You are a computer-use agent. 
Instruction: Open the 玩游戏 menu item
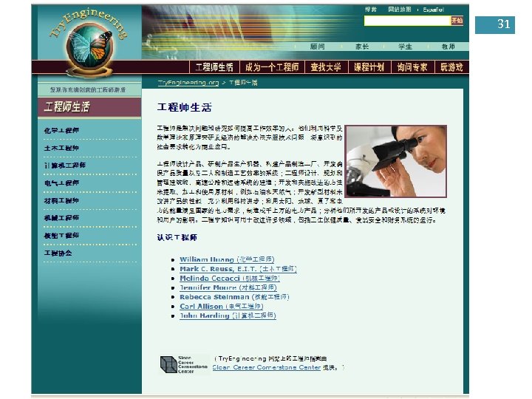coord(452,67)
